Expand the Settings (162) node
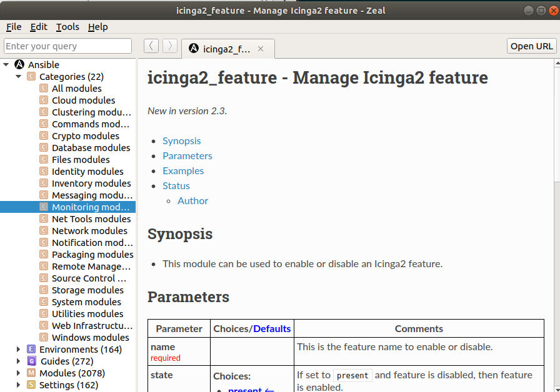Screen dimensions: 560x392 [x=19, y=385]
